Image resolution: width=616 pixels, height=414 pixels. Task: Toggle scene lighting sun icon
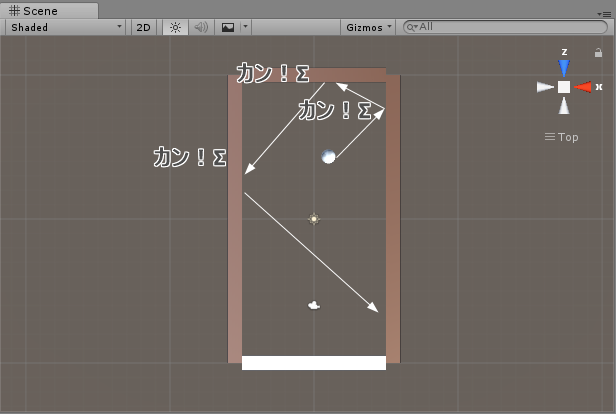[x=175, y=27]
